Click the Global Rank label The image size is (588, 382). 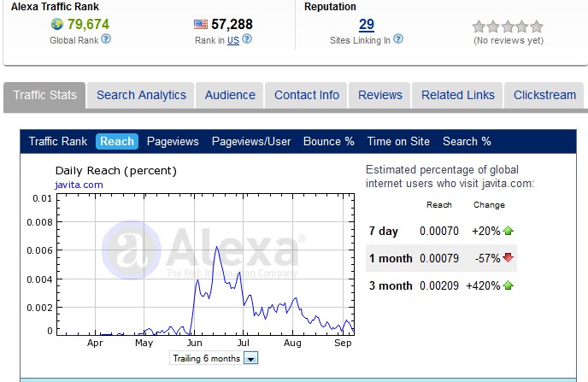pos(73,40)
